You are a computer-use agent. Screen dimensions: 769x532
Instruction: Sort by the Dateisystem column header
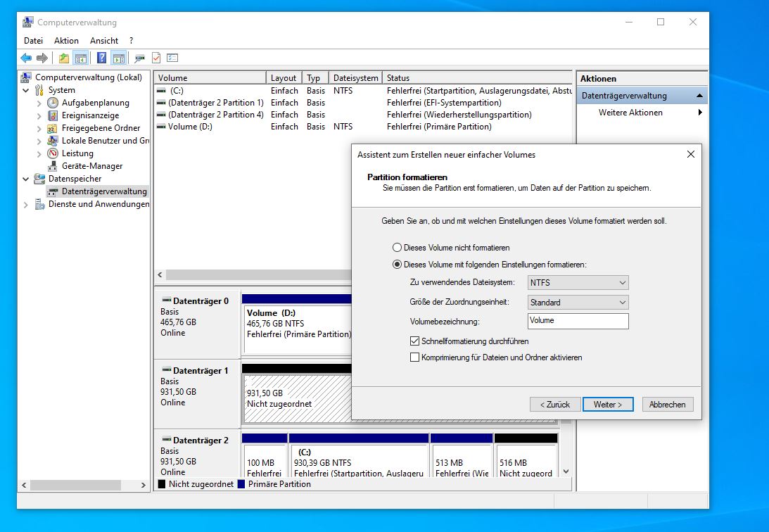point(355,78)
